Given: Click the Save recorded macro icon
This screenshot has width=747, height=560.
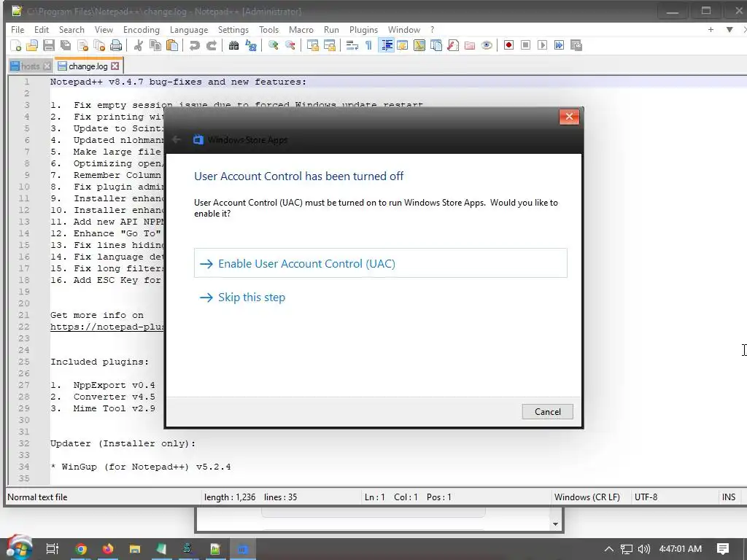Looking at the screenshot, I should click(x=576, y=45).
